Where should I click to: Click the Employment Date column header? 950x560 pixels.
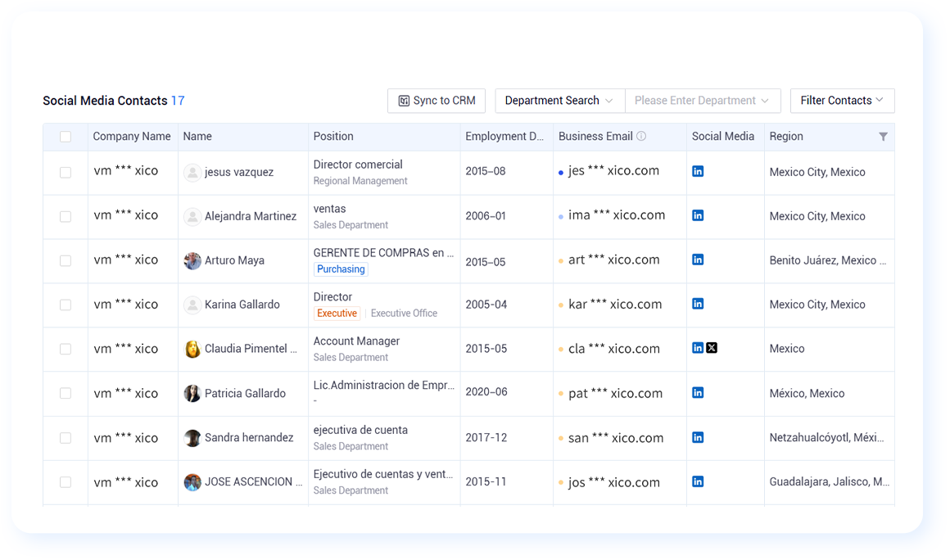[x=504, y=136]
